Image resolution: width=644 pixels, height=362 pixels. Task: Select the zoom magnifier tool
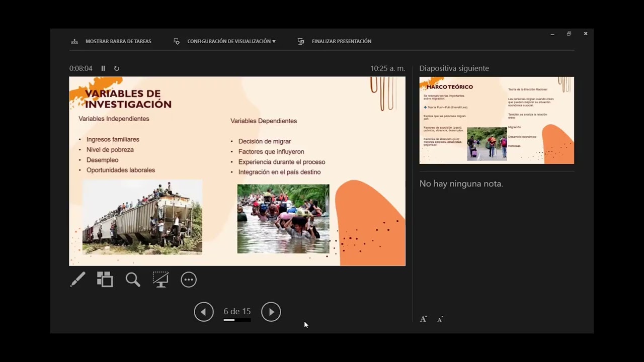point(133,280)
